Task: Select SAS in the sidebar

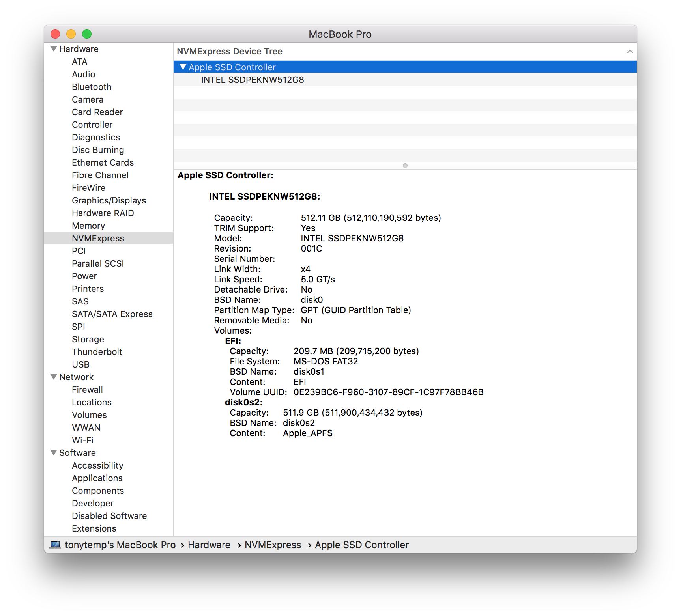Action: pos(80,301)
